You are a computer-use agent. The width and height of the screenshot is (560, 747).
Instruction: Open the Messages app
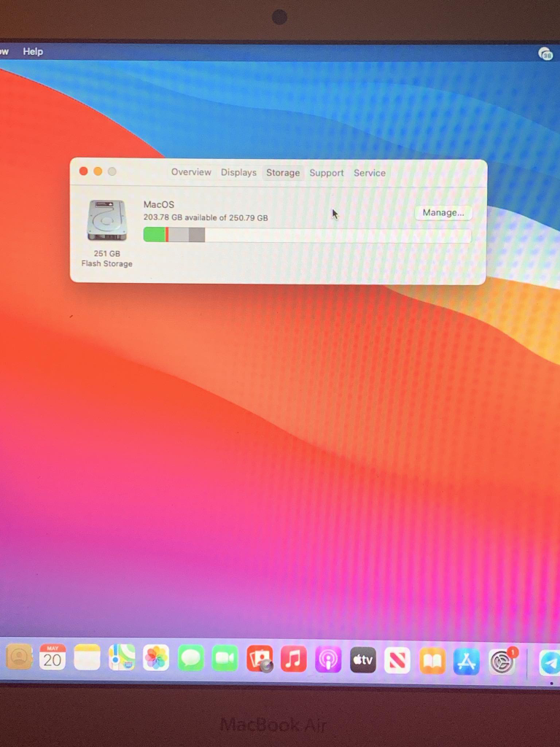pos(191,659)
